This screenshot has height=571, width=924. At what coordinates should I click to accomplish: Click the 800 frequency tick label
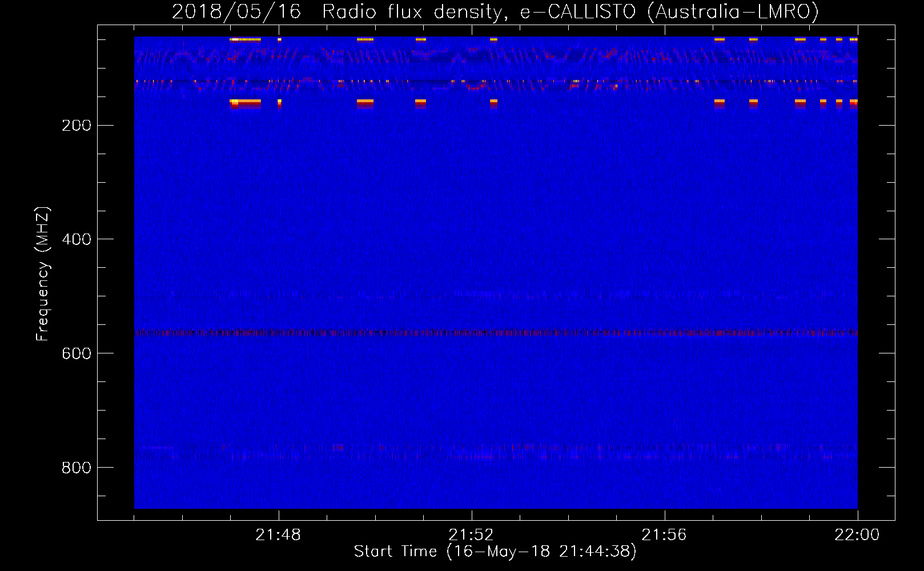point(77,468)
